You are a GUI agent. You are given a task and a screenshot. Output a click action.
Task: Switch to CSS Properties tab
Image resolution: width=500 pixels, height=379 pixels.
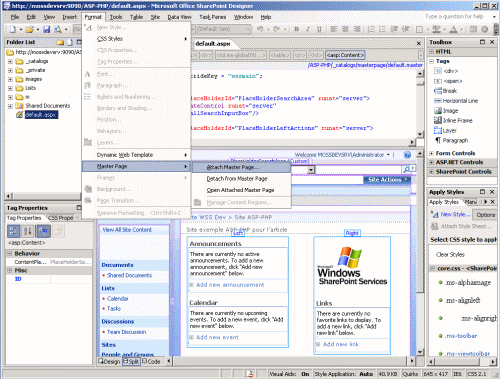pyautogui.click(x=60, y=218)
